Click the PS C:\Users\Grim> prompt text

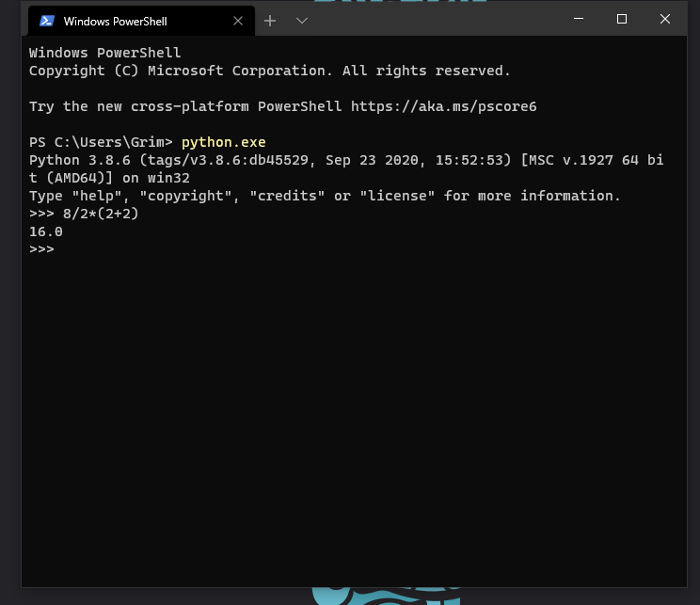[x=101, y=142]
